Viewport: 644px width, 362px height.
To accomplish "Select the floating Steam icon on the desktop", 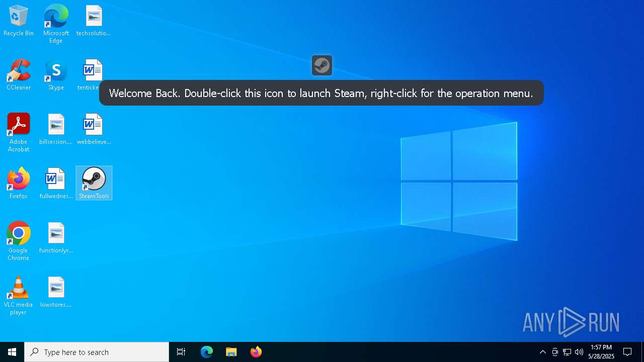I will point(322,65).
